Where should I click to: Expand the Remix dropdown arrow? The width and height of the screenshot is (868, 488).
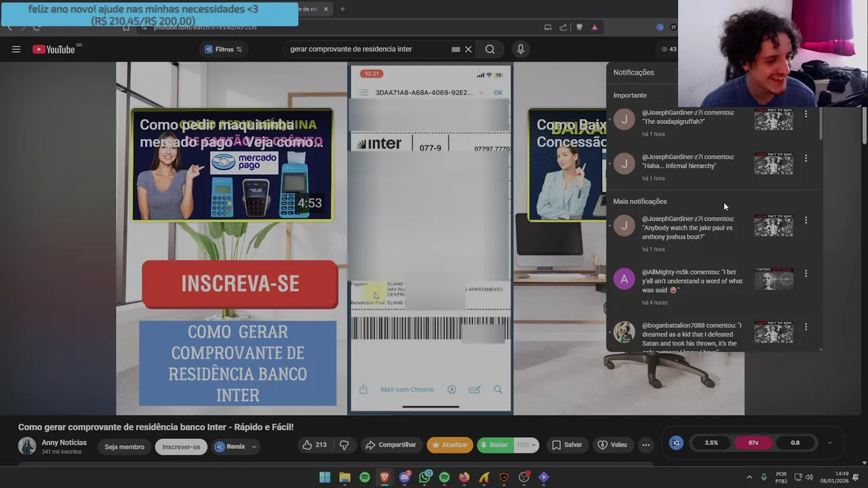[254, 447]
